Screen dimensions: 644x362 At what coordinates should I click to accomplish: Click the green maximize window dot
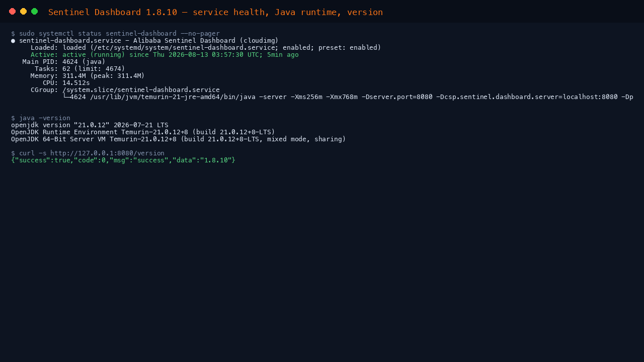point(35,12)
